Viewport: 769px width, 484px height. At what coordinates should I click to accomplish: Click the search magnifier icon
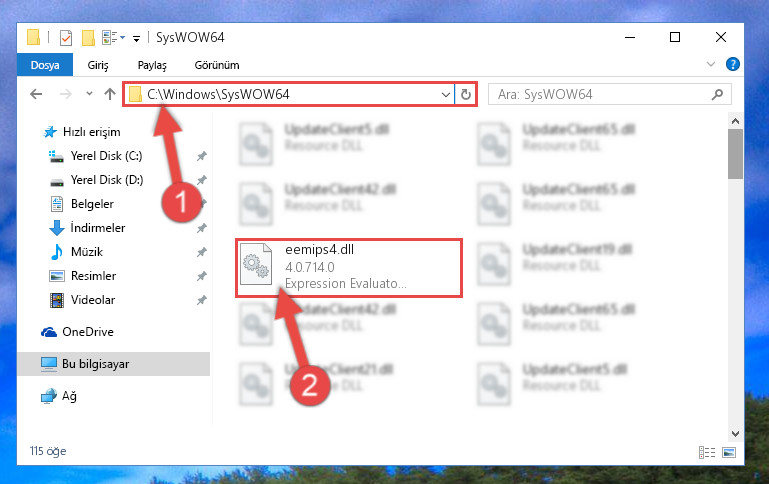pyautogui.click(x=717, y=94)
